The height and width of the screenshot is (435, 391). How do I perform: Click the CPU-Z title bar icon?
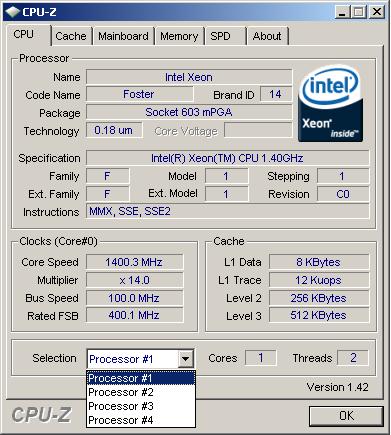point(13,12)
